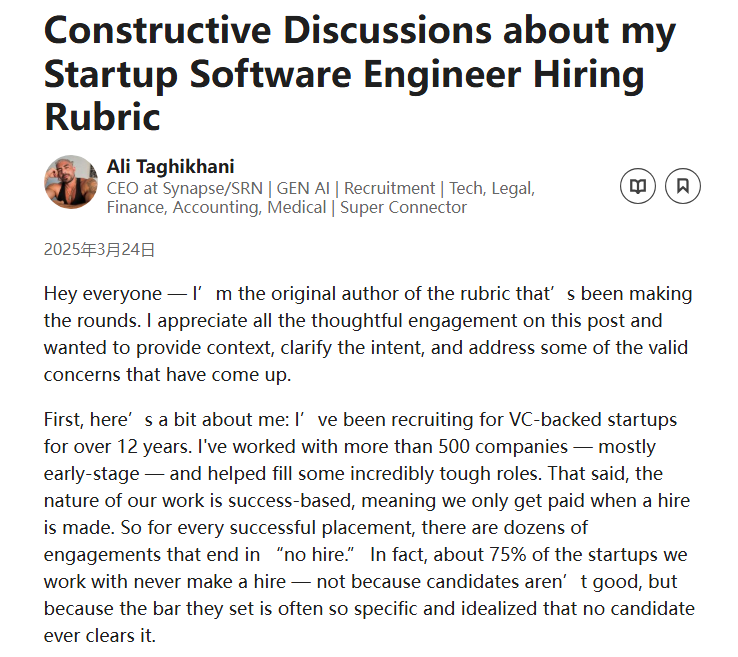
Task: Click the paragraph starting Hey everyone
Action: point(368,334)
